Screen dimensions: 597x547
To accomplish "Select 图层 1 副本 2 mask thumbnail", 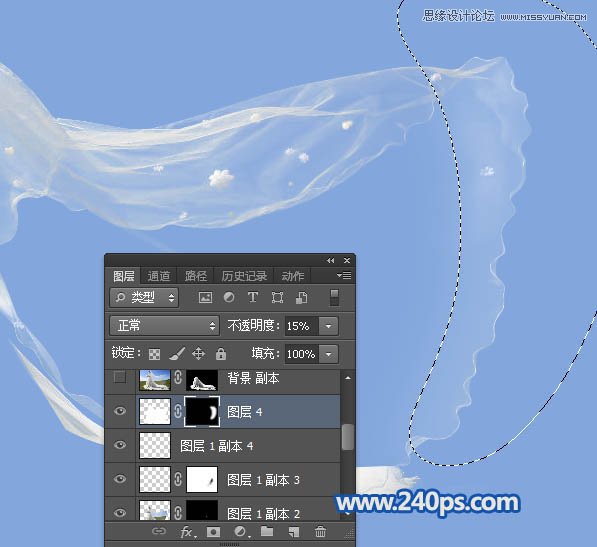I will tap(202, 510).
